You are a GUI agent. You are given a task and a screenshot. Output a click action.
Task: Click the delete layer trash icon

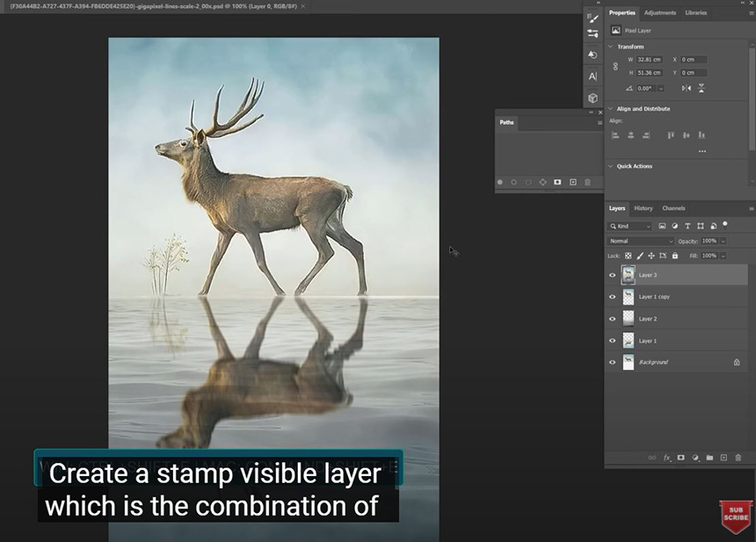(738, 458)
